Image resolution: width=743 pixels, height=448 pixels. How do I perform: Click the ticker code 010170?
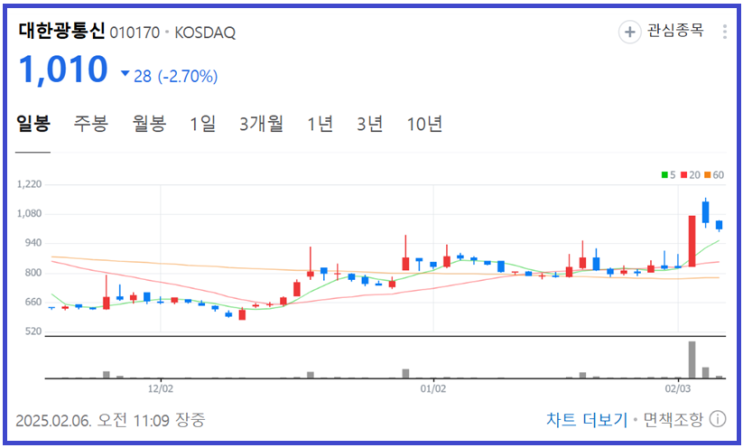coord(135,33)
